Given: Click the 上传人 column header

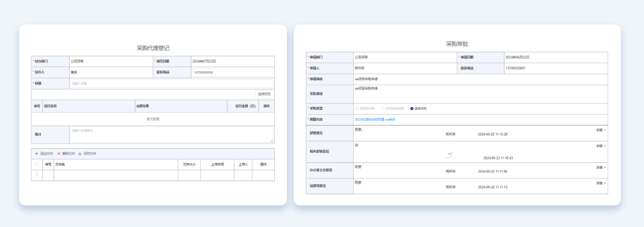Looking at the screenshot, I should tap(243, 164).
